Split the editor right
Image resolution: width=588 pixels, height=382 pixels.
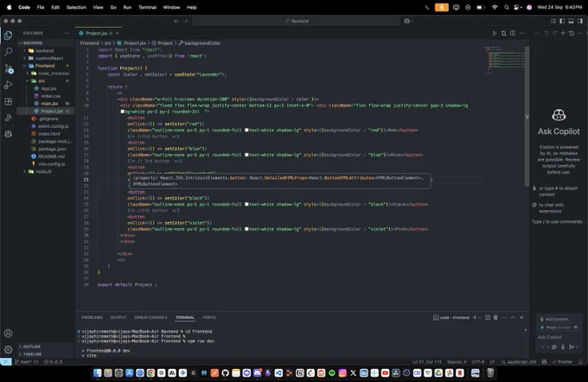coord(512,34)
